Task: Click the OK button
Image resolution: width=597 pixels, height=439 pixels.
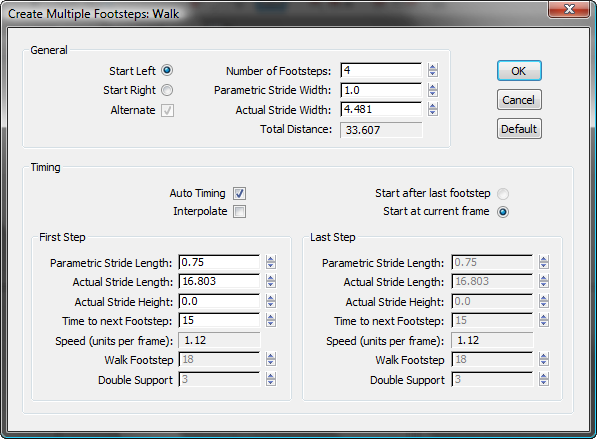Action: pos(519,71)
